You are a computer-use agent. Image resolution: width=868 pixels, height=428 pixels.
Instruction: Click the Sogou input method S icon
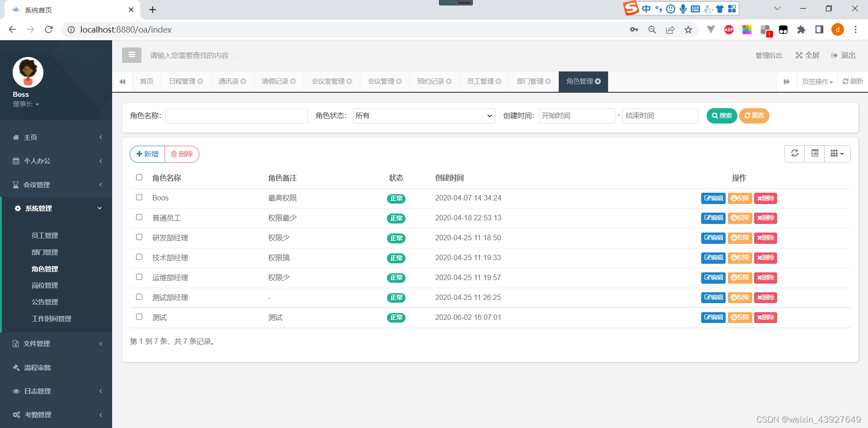point(631,8)
